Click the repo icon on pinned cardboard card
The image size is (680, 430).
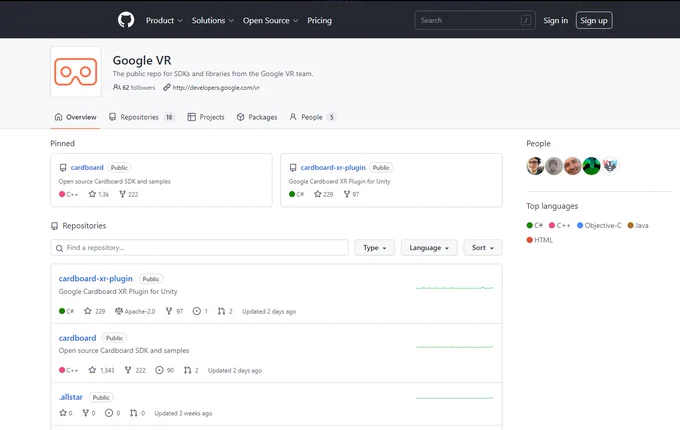(x=63, y=167)
